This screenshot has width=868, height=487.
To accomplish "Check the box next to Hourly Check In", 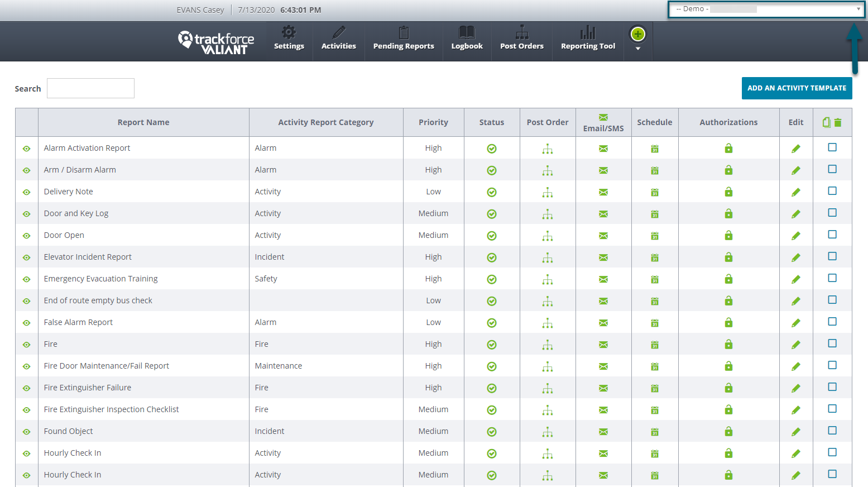I will pyautogui.click(x=832, y=452).
